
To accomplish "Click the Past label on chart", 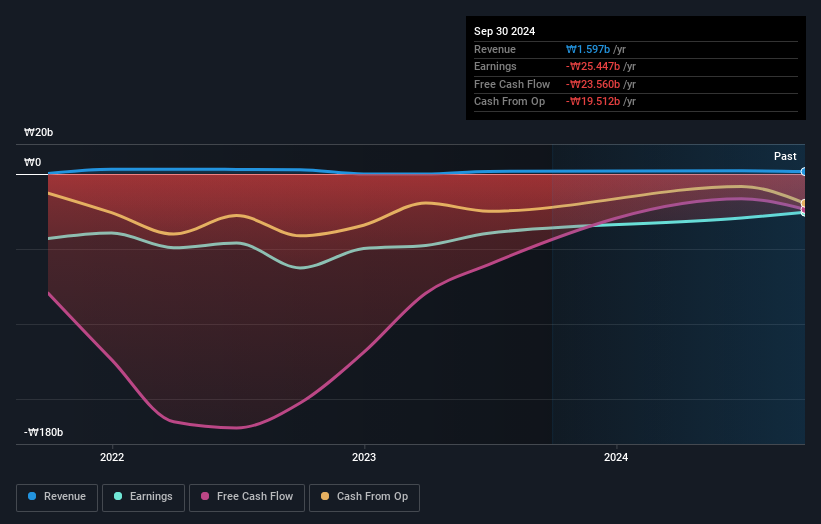I will coord(785,156).
